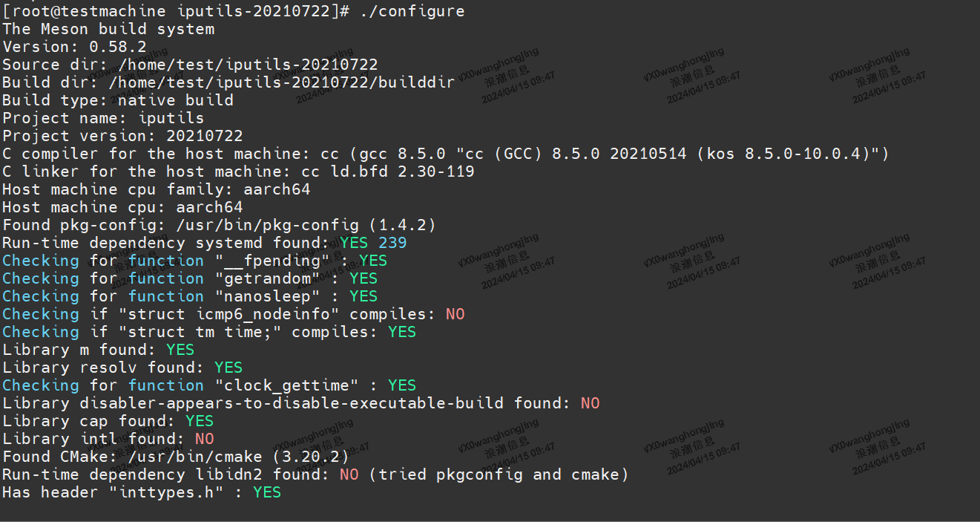Click the "inttypes.h" header name
The width and height of the screenshot is (980, 522).
point(171,492)
